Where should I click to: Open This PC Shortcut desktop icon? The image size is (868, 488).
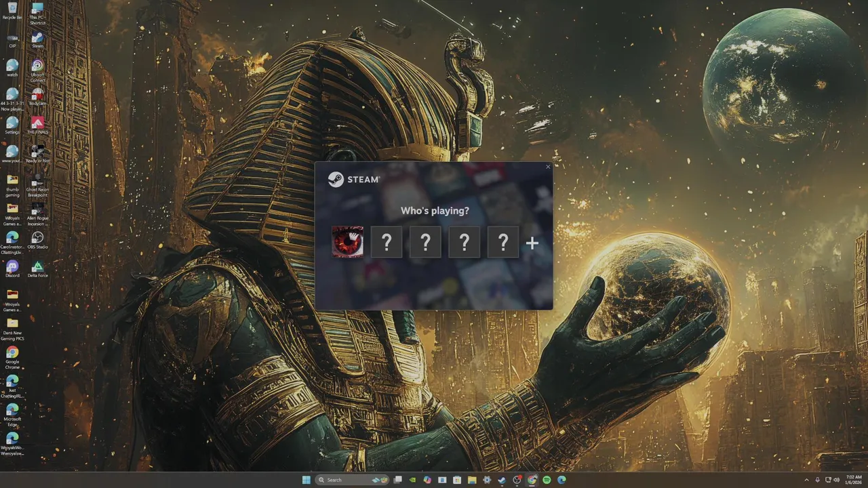37,13
